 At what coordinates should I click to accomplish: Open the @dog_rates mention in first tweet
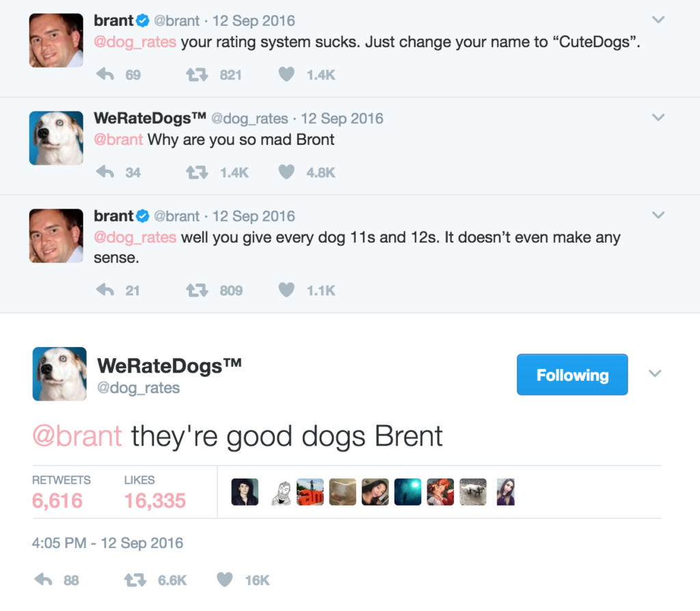click(x=135, y=42)
